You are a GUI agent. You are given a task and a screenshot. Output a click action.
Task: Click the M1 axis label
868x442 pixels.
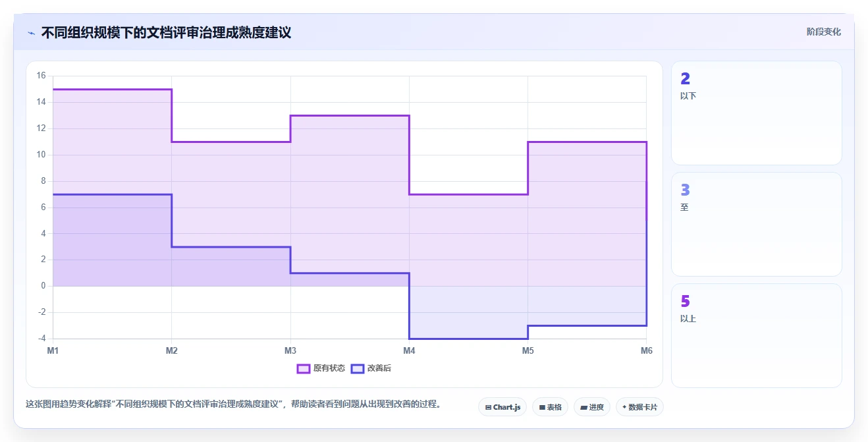[53, 350]
